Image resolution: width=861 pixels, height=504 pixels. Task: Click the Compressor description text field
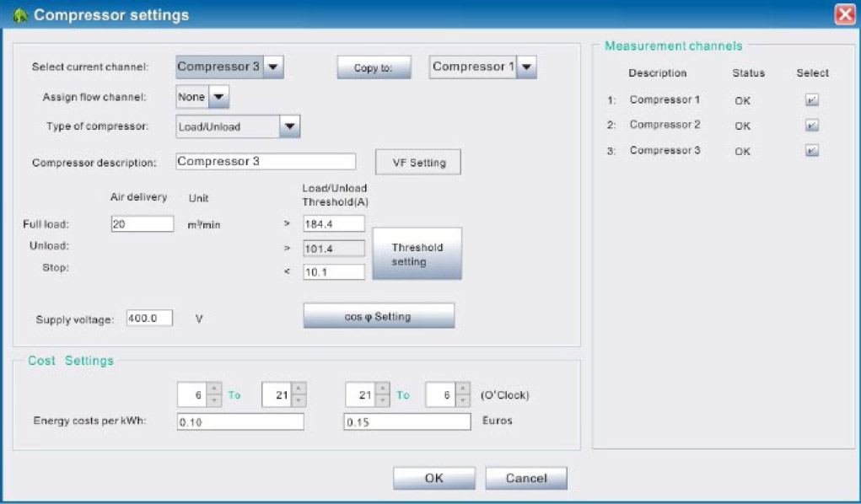(266, 162)
